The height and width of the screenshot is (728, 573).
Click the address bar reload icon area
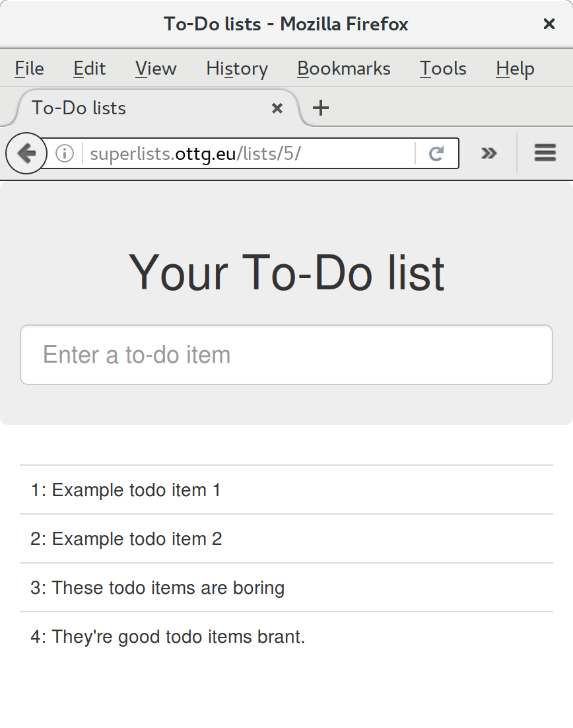pos(436,153)
